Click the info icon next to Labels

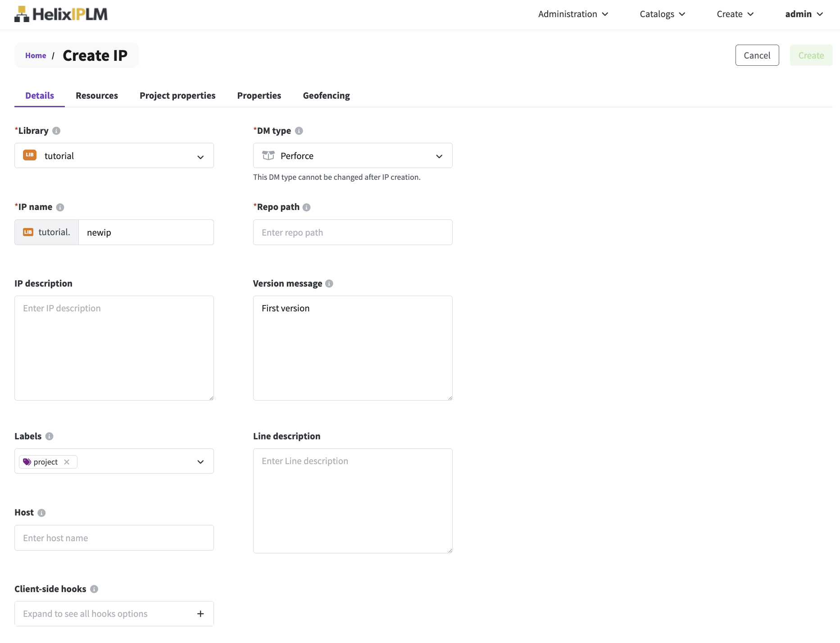coord(50,436)
